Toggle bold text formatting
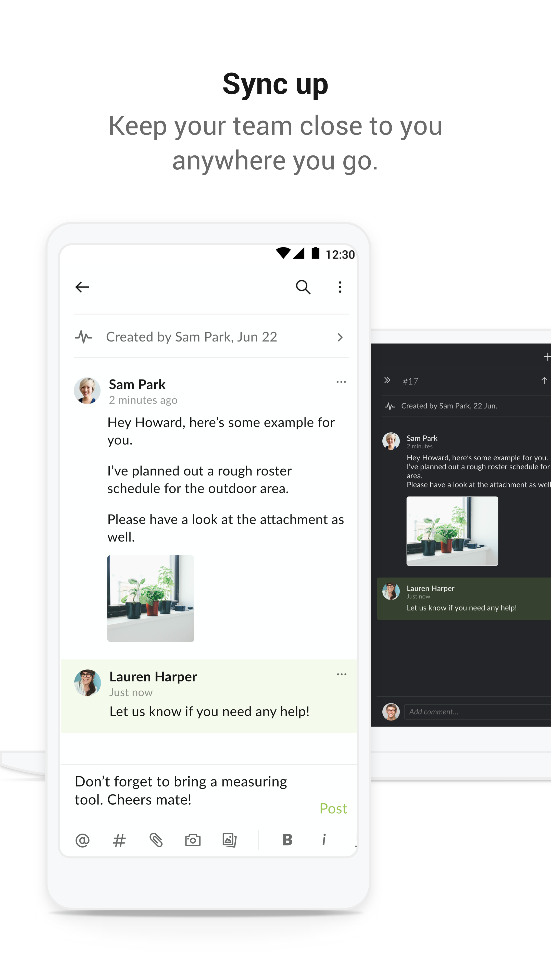Image resolution: width=551 pixels, height=980 pixels. (x=287, y=840)
